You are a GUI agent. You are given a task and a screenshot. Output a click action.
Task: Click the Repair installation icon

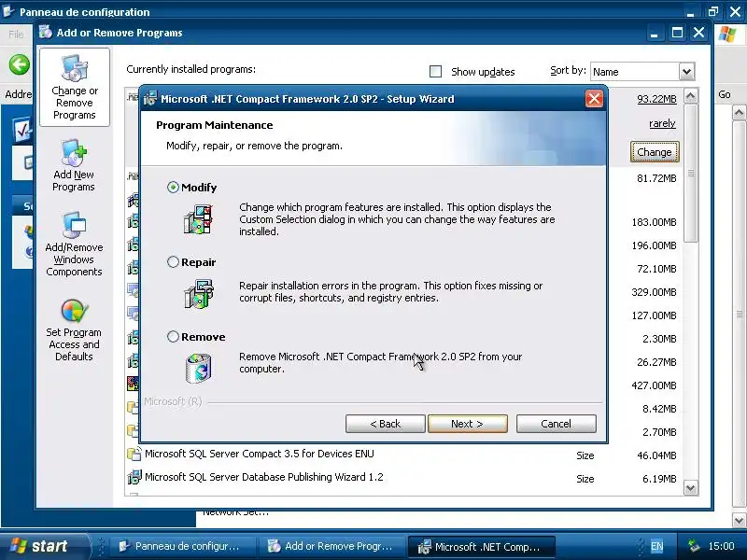(x=199, y=293)
